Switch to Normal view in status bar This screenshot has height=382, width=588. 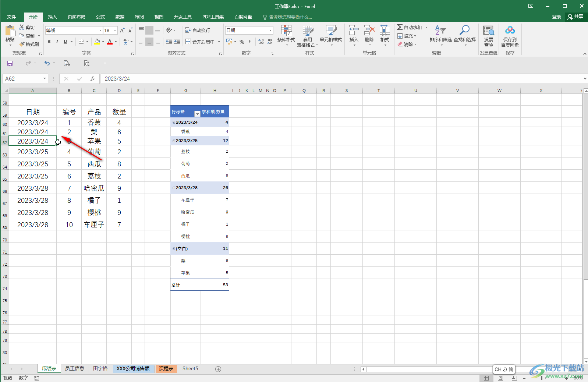pyautogui.click(x=486, y=378)
